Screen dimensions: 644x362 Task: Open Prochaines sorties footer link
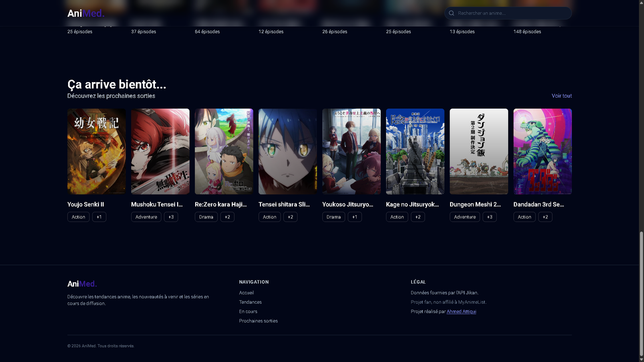[258, 321]
